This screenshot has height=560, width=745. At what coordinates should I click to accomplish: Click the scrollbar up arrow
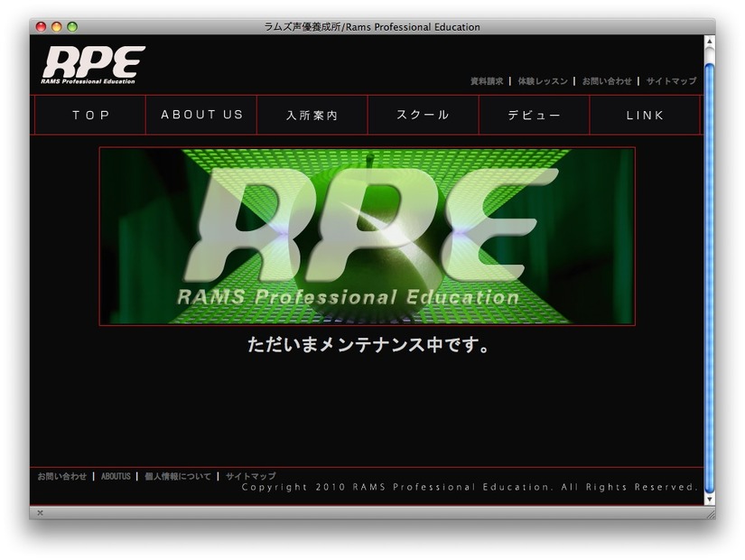click(x=710, y=42)
